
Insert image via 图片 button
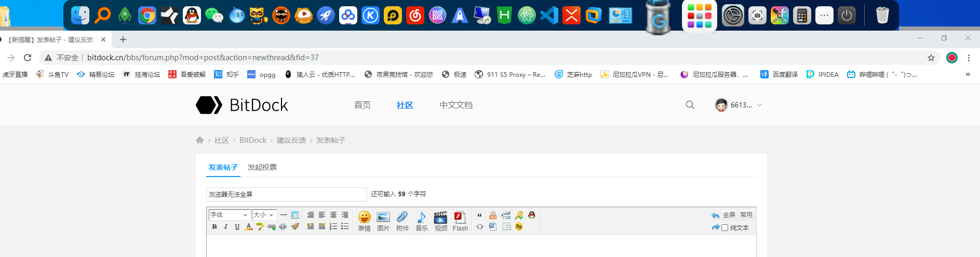tap(383, 221)
